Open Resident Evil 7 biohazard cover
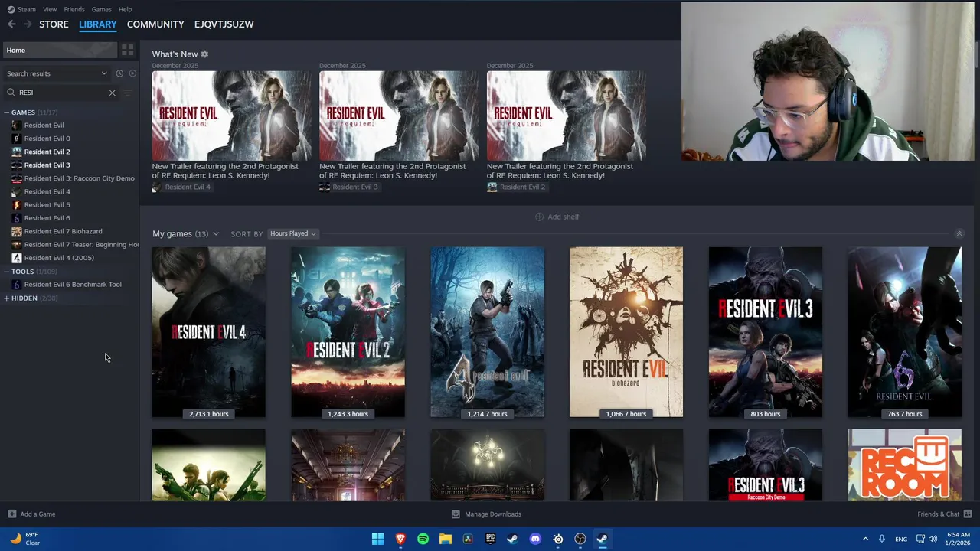This screenshot has width=980, height=551. (626, 332)
